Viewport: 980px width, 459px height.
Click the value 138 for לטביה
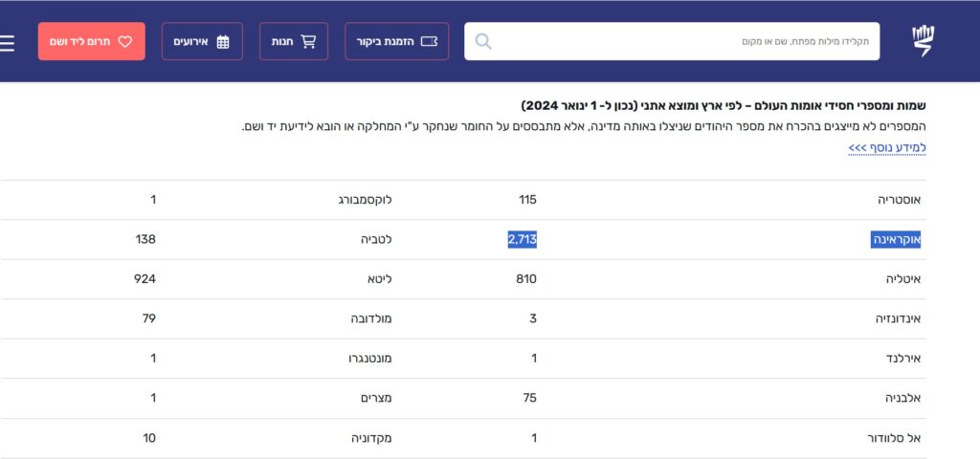coord(145,239)
